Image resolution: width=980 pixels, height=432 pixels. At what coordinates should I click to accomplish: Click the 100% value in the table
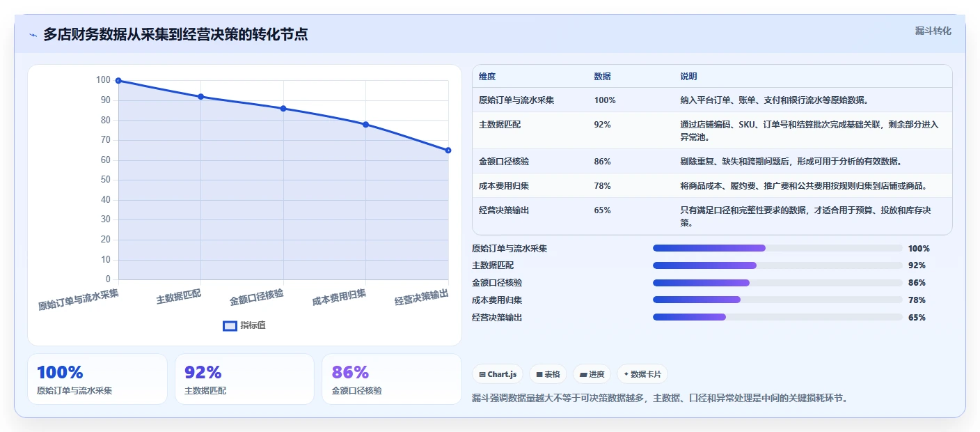605,100
